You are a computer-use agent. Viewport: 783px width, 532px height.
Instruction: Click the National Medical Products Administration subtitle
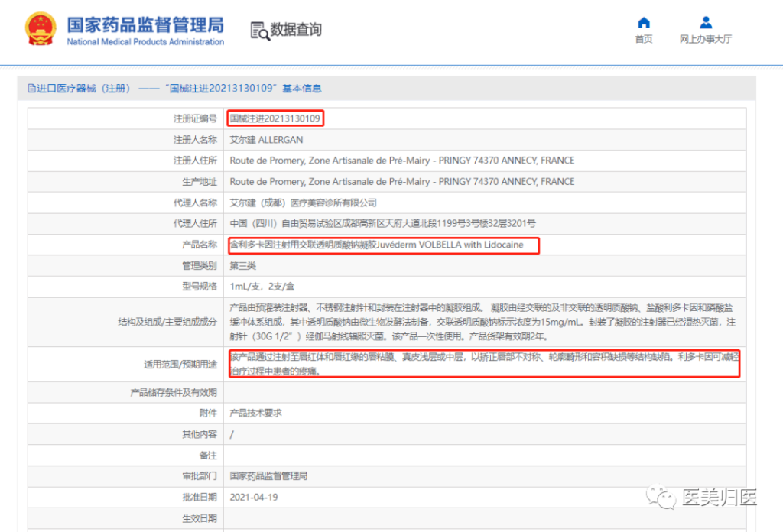[145, 42]
